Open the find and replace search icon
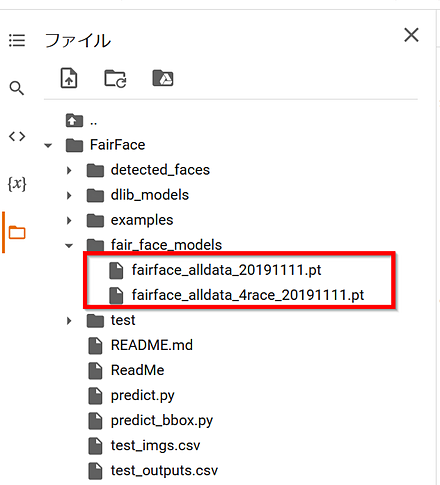Viewport: 440px width, 485px height. coord(17,88)
